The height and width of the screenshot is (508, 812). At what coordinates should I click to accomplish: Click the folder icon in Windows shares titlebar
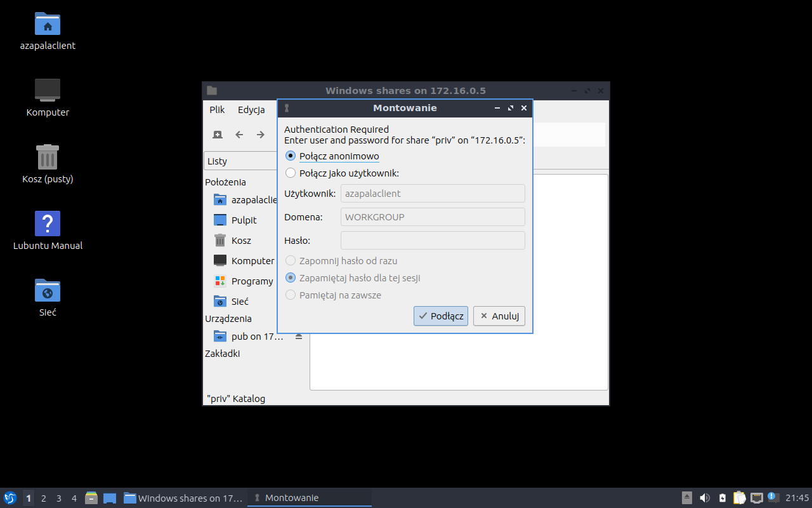coord(212,90)
